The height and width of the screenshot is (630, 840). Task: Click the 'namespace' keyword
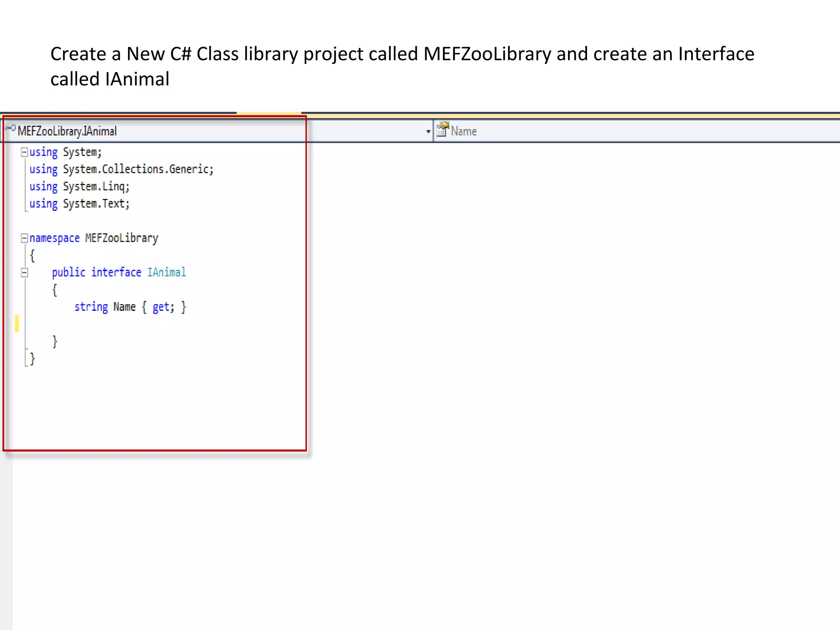click(x=54, y=238)
